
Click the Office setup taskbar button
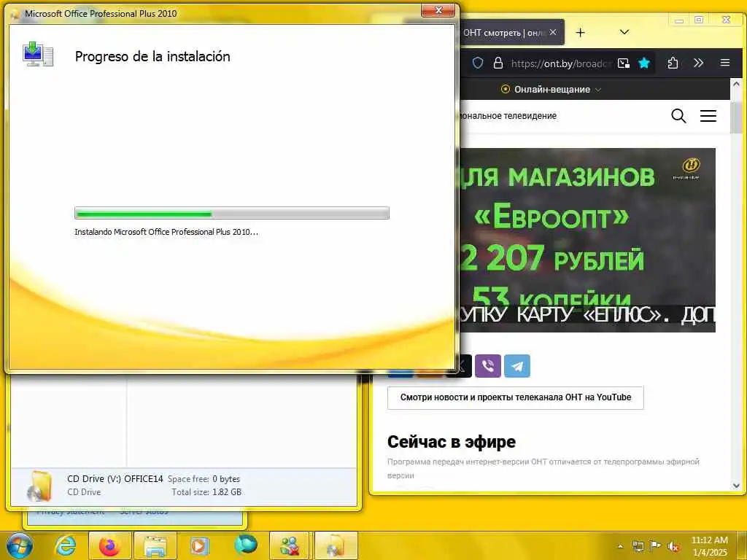(x=336, y=545)
